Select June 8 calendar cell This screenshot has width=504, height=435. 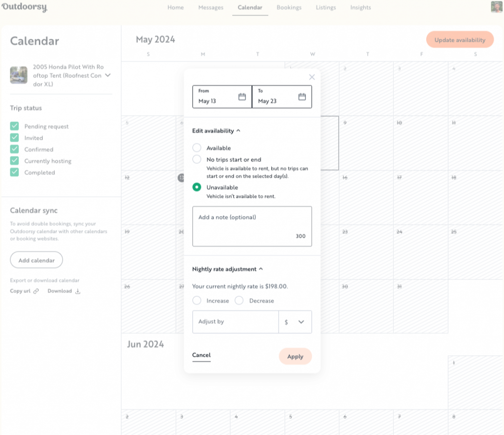[476, 422]
